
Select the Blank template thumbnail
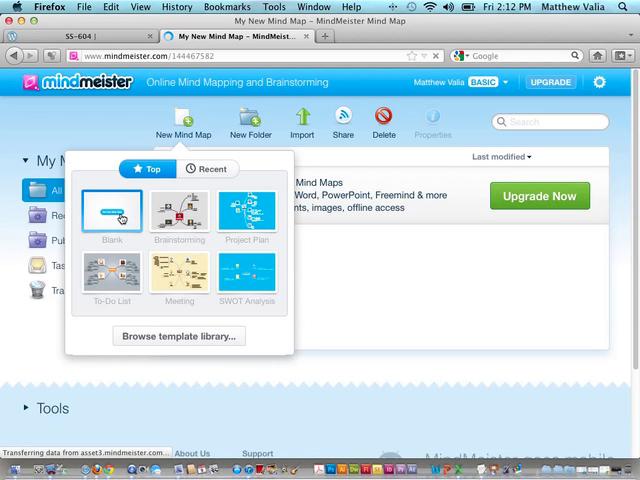point(112,211)
